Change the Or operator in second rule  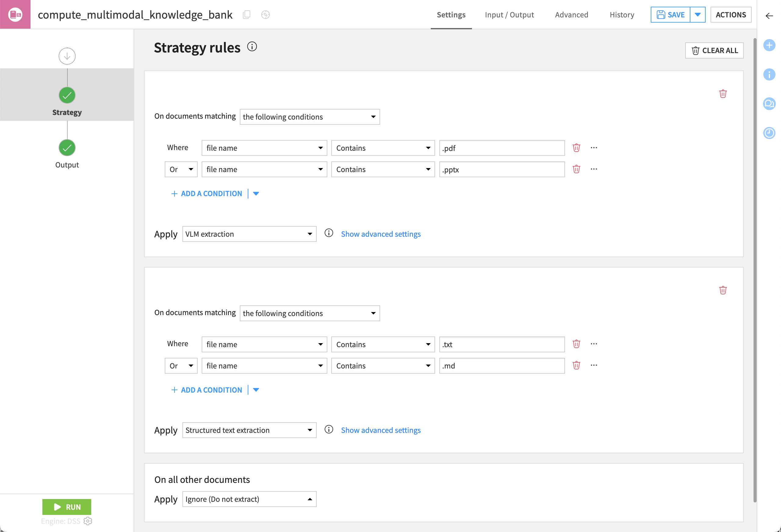tap(181, 366)
